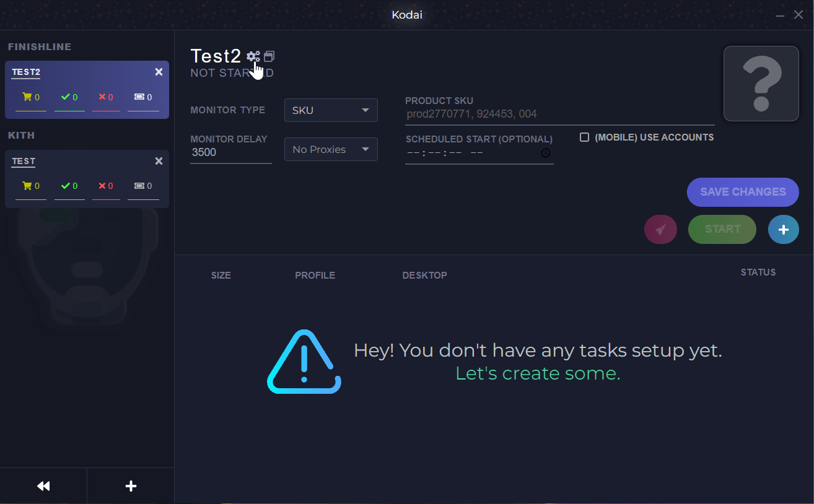Open the Monitor Type SKU dropdown
The width and height of the screenshot is (814, 504).
pos(331,110)
